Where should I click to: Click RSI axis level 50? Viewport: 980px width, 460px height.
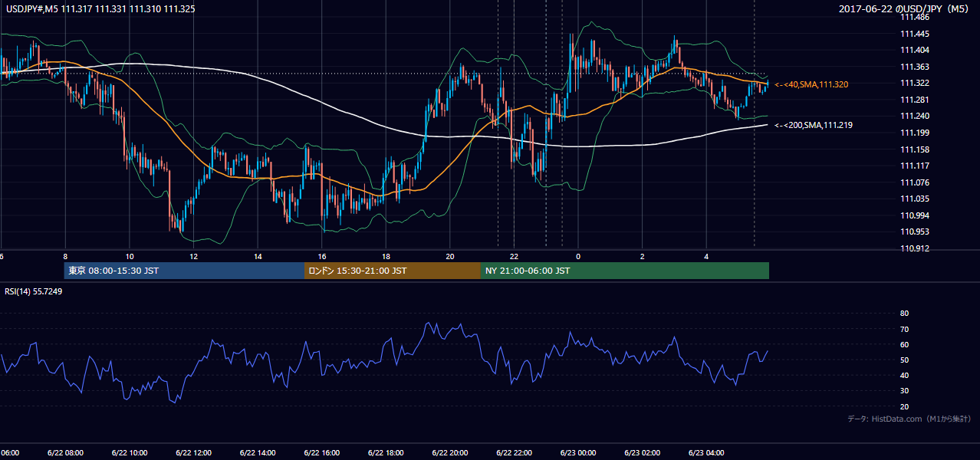click(905, 360)
